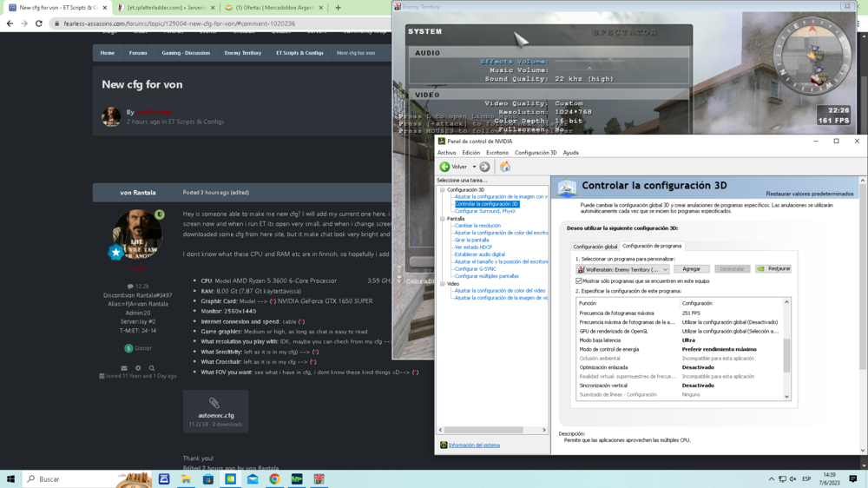
Task: Switch to the et.splatterladder.com Chrome tab
Action: point(165,8)
